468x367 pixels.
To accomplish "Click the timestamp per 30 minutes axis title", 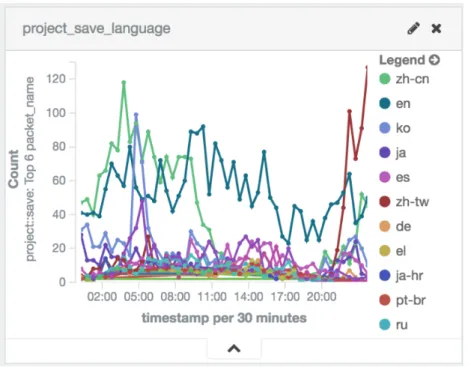I will pos(224,318).
